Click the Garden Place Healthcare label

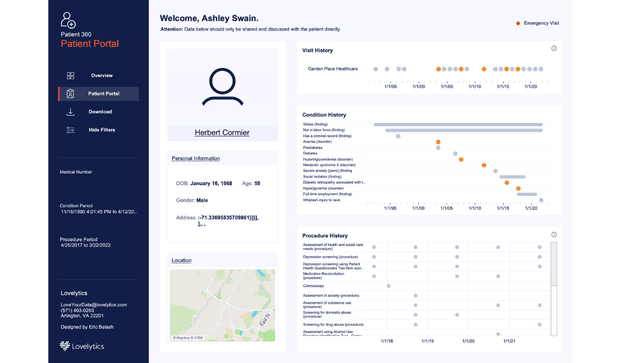point(333,69)
